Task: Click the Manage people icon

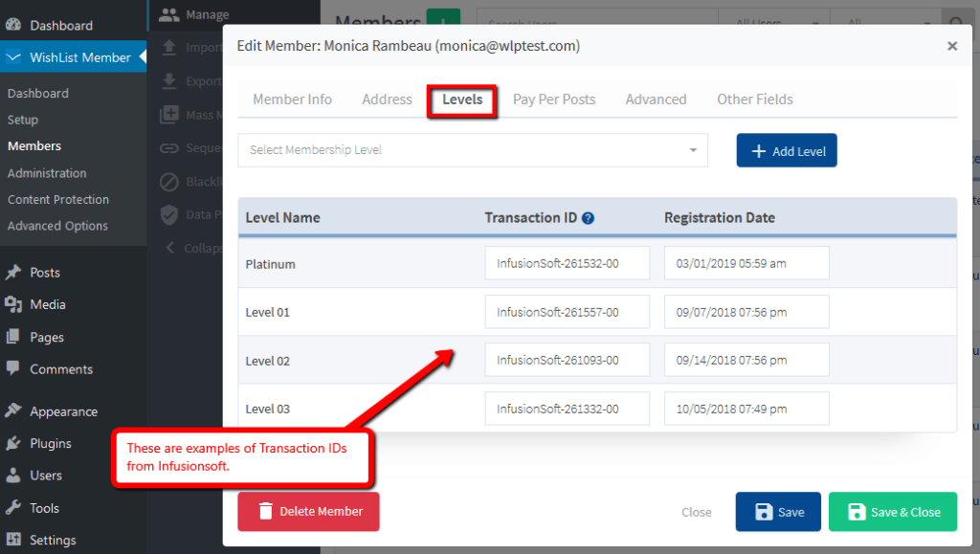Action: pos(168,15)
